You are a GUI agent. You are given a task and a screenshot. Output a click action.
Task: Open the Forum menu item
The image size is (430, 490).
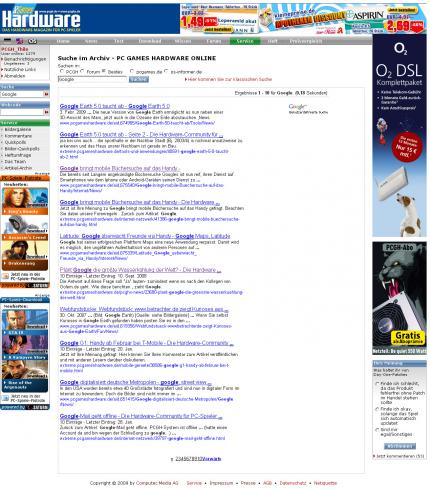tap(214, 41)
